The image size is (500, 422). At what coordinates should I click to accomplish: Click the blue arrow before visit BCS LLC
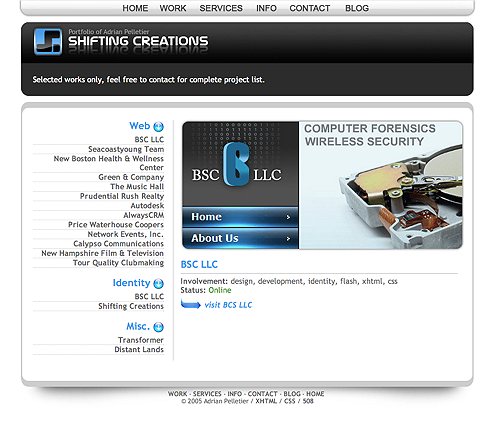pos(190,304)
